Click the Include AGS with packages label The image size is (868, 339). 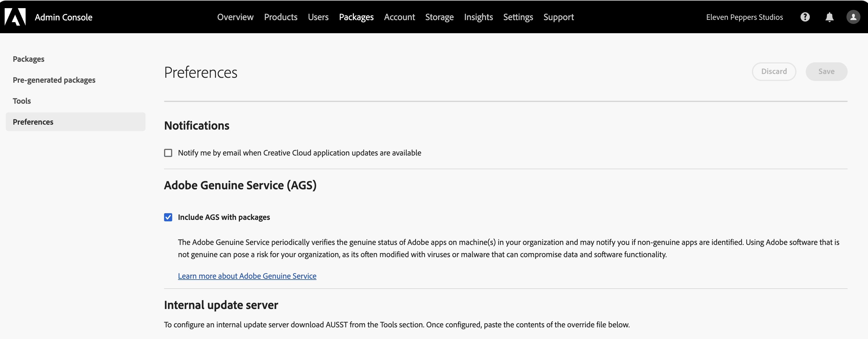[x=224, y=217]
